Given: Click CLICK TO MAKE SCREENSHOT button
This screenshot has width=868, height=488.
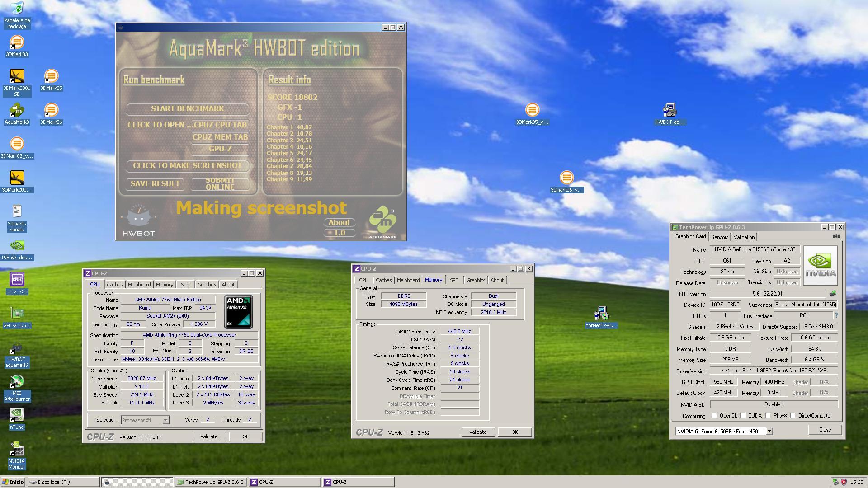Looking at the screenshot, I should click(x=187, y=165).
